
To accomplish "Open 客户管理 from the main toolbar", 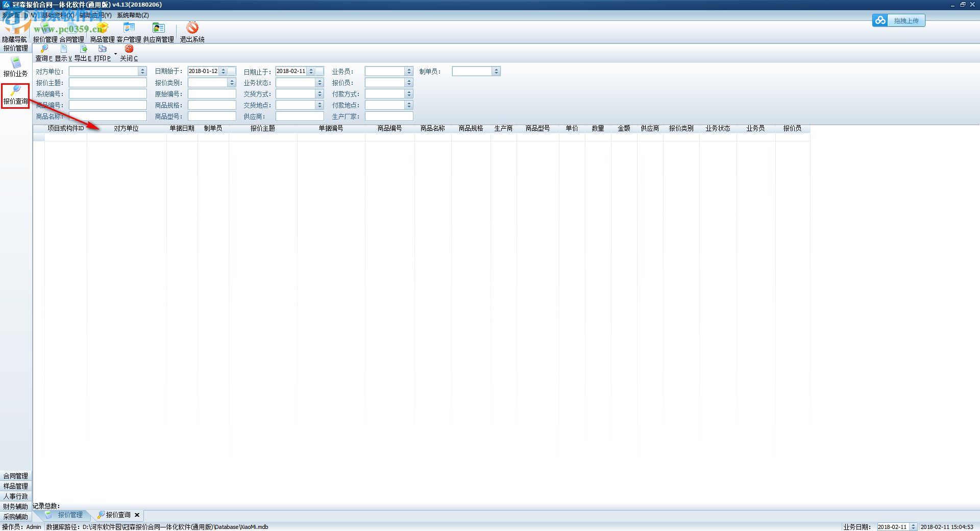I will pyautogui.click(x=129, y=32).
